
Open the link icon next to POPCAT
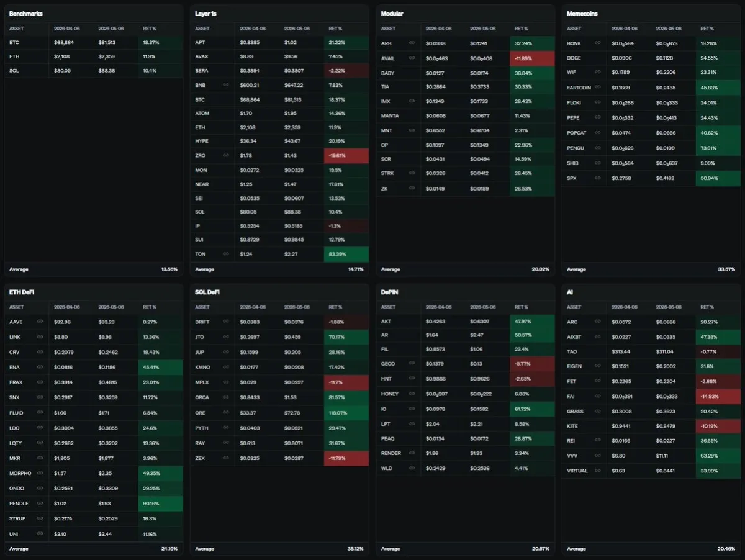pyautogui.click(x=598, y=132)
